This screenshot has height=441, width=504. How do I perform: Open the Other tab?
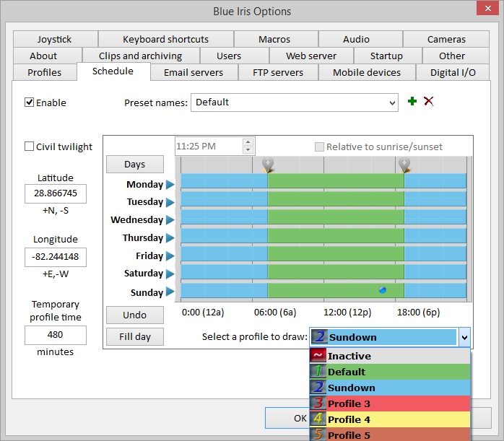456,56
